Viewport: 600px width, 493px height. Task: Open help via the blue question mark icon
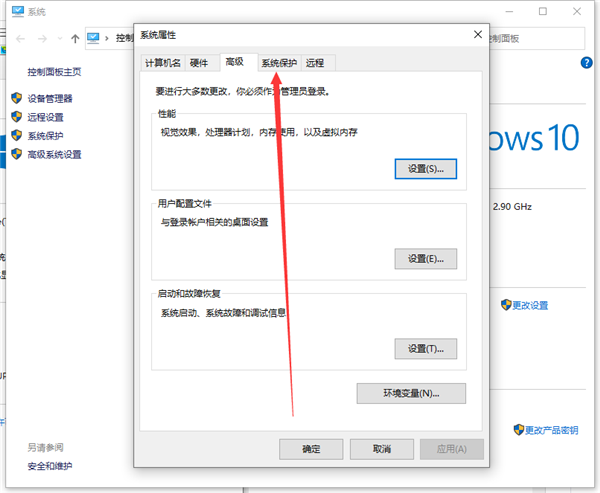coord(587,62)
